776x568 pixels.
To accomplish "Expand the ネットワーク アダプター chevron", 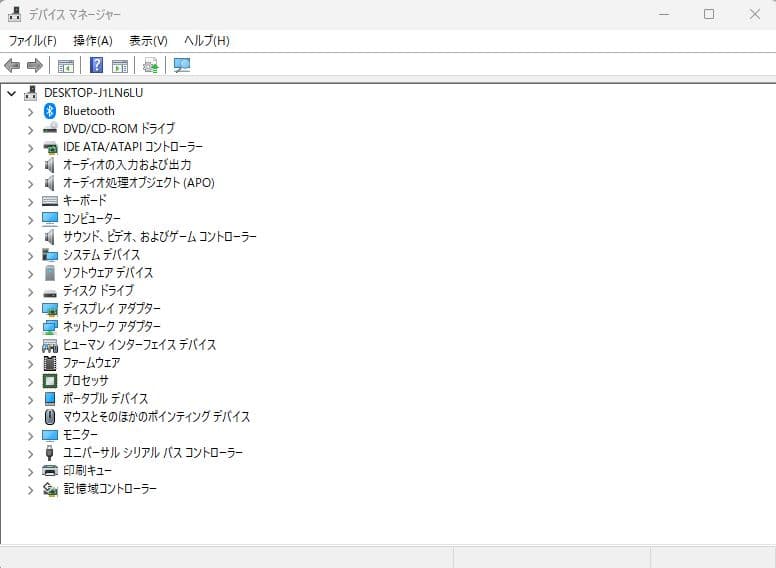I will coord(31,328).
